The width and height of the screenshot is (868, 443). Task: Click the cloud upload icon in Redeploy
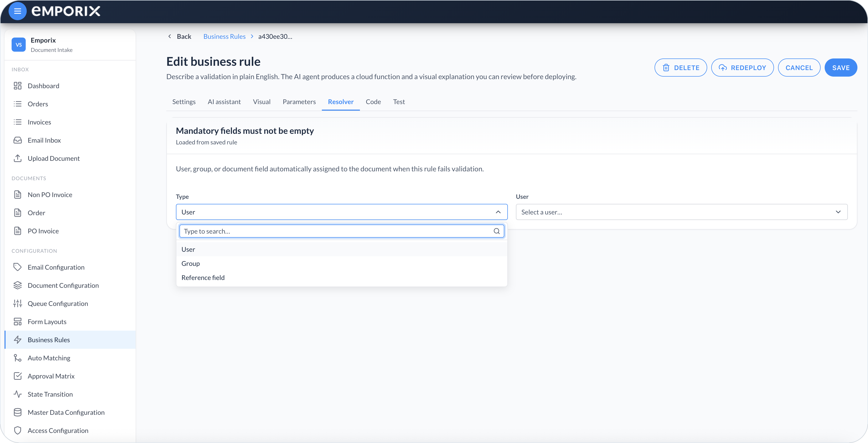[723, 68]
